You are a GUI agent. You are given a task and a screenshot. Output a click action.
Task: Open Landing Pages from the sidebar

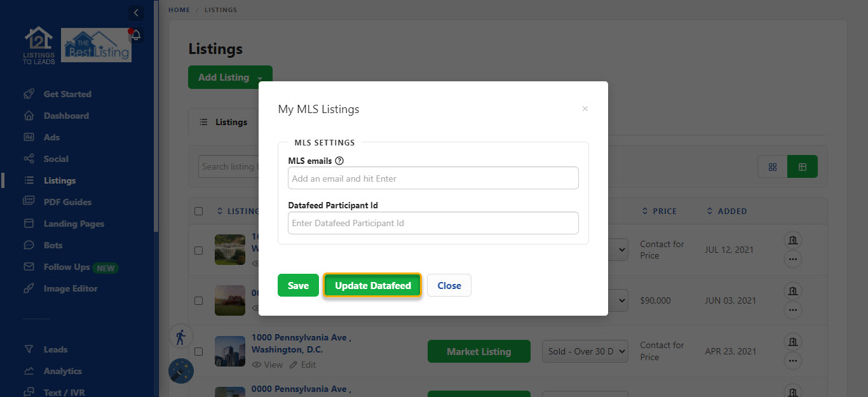[74, 224]
